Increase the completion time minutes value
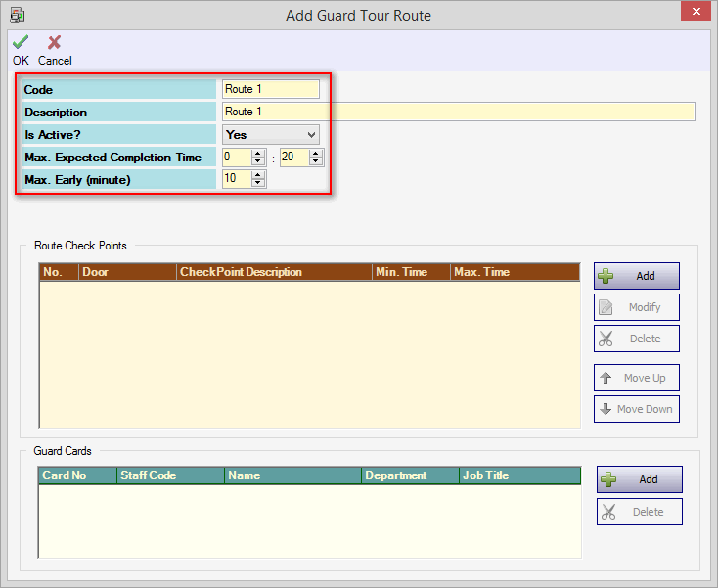 click(316, 153)
